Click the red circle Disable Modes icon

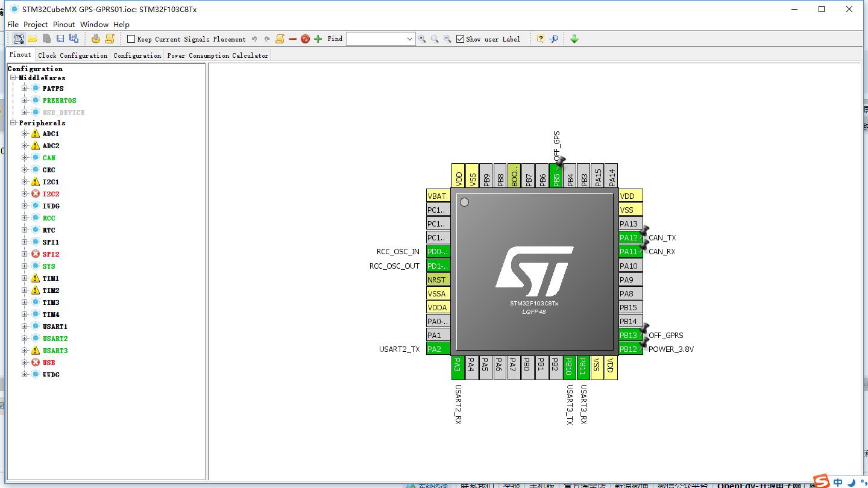click(x=305, y=39)
